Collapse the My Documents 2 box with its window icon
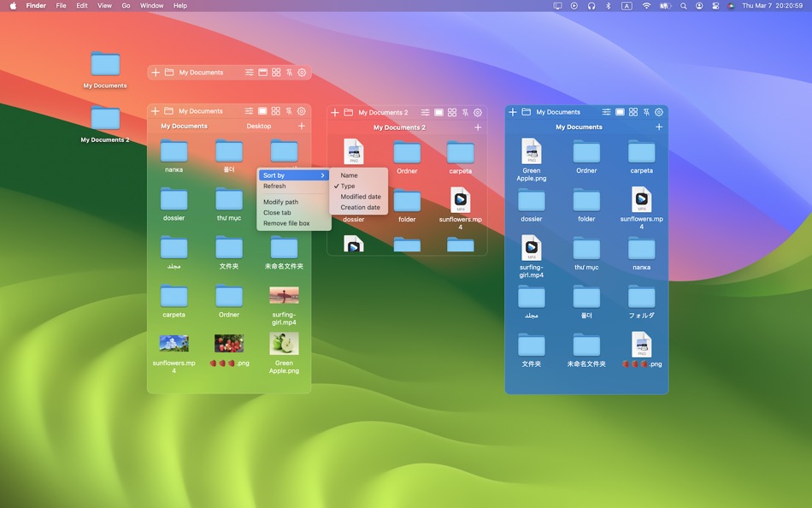The width and height of the screenshot is (812, 508). [x=438, y=113]
